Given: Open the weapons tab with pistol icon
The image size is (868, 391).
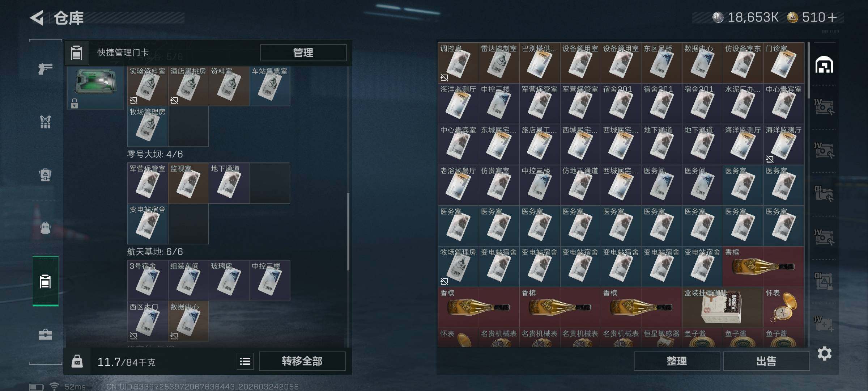Looking at the screenshot, I should point(45,68).
